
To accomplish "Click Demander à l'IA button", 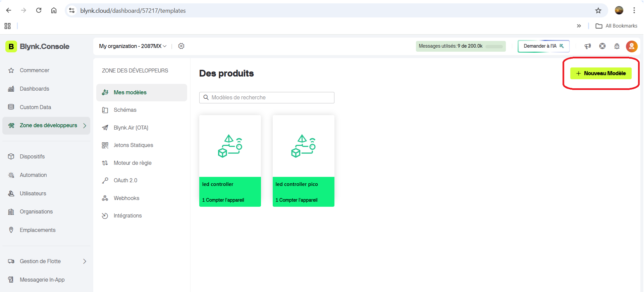I will click(x=543, y=46).
